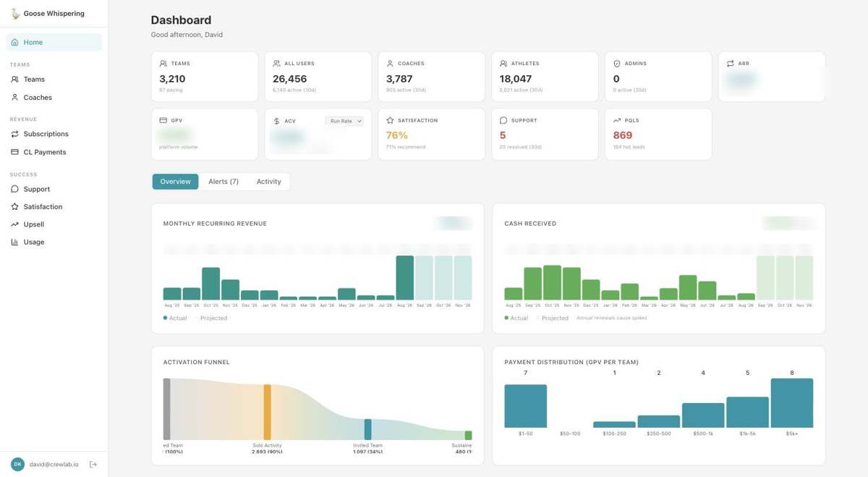This screenshot has height=477, width=868.
Task: Click the Aug '26 MRR bar
Action: (405, 278)
